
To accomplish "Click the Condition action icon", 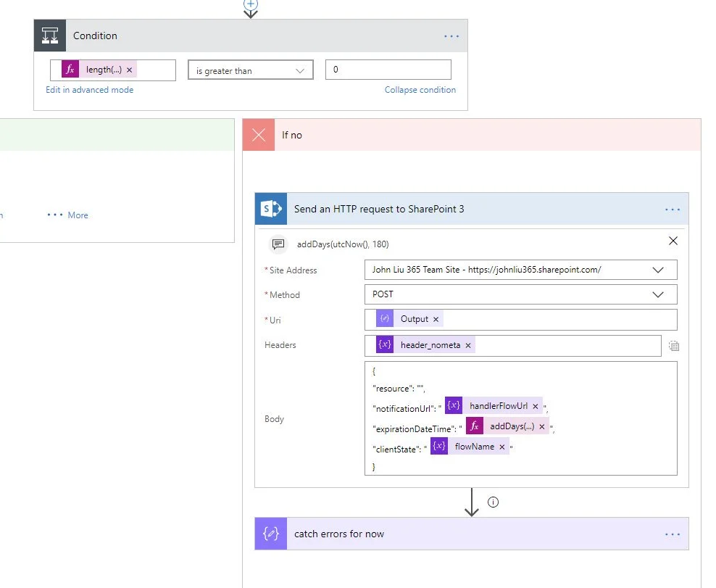I will 50,36.
